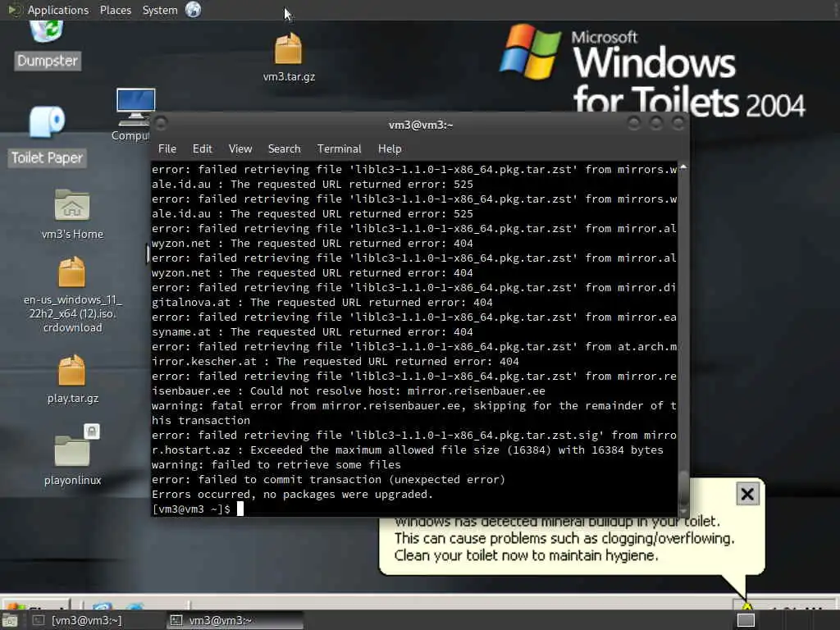Click 'Errors occurred, no packages were upgraded.' line
The image size is (840, 630).
(293, 494)
